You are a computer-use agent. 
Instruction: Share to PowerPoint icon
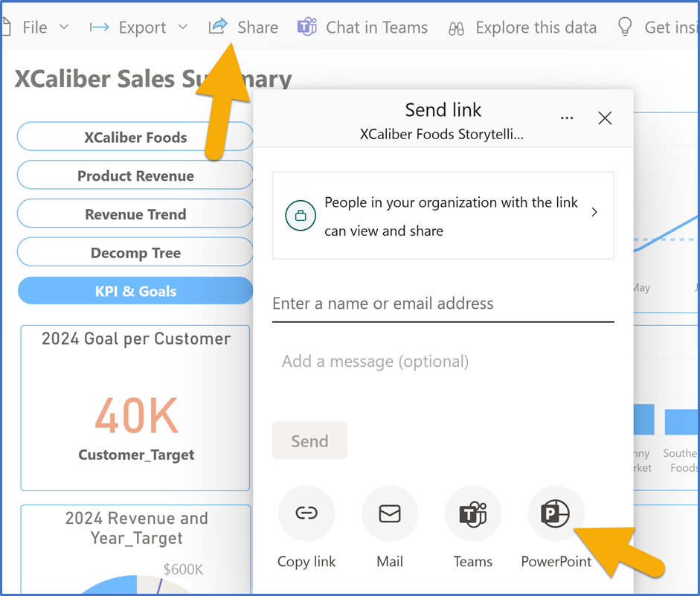556,513
